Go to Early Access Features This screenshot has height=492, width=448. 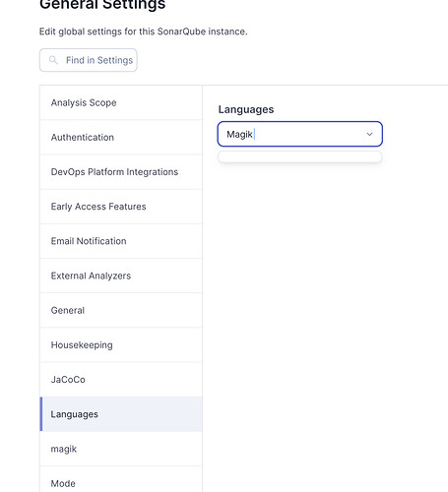point(121,207)
